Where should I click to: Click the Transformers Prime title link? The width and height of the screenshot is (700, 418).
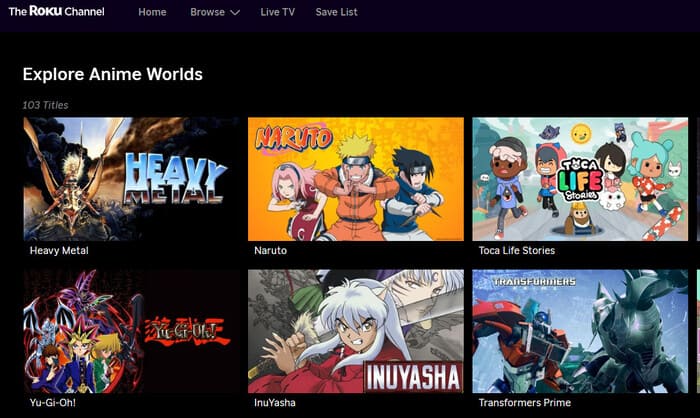coord(525,402)
